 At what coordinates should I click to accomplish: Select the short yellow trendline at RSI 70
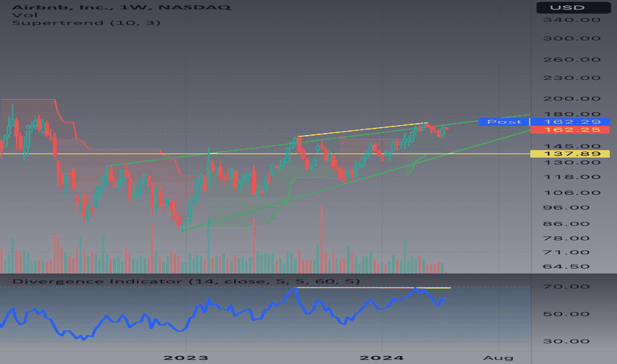374,288
